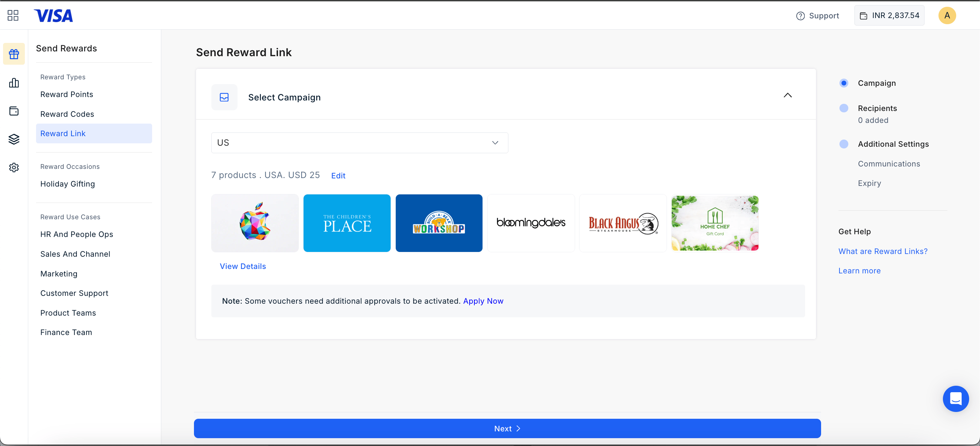Screen dimensions: 980x446
Task: Click the Support link text
Action: [x=823, y=16]
